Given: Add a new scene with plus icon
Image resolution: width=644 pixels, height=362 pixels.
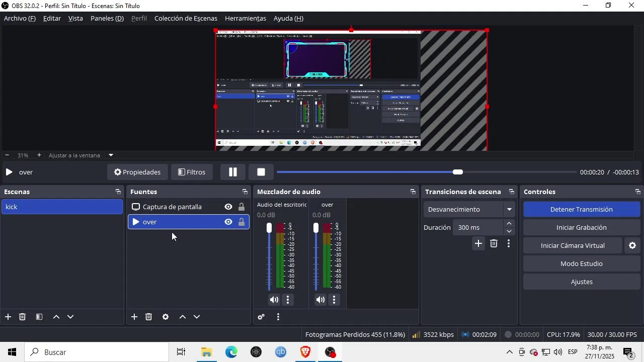Looking at the screenshot, I should pyautogui.click(x=8, y=317).
